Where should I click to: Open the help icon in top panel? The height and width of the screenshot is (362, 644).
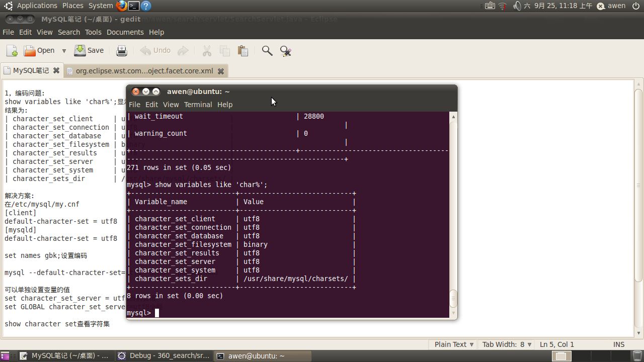tap(146, 6)
